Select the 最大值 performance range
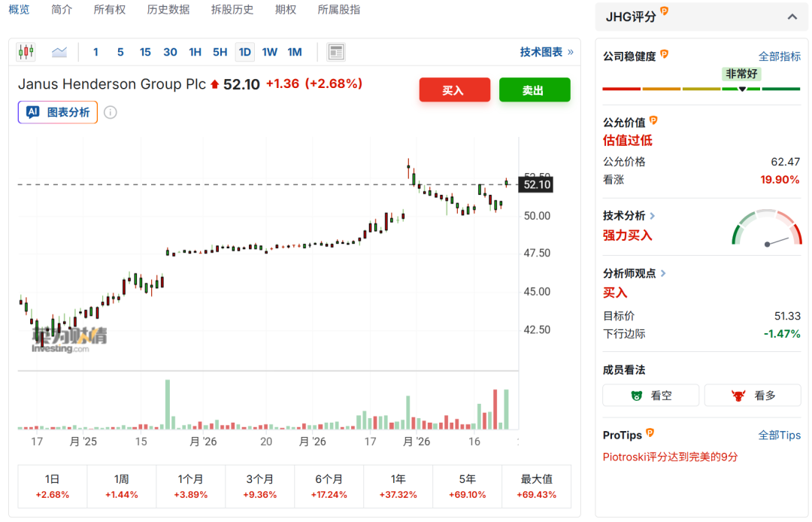This screenshot has height=522, width=812. click(537, 486)
